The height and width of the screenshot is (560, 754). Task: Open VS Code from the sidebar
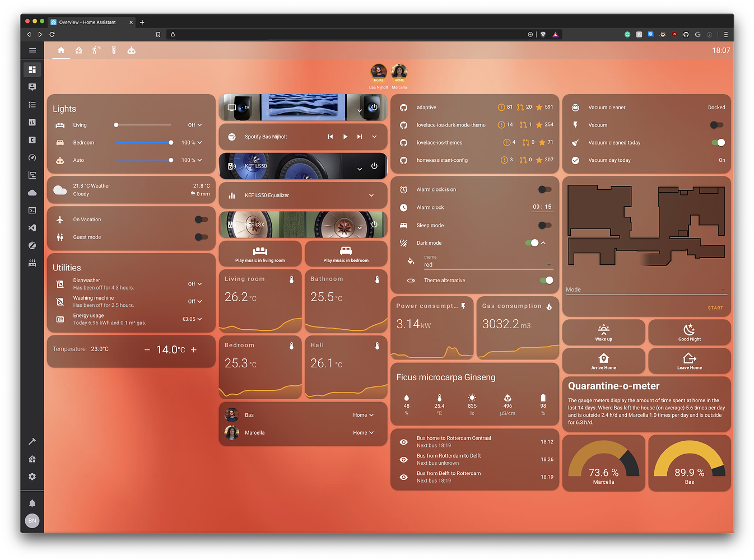tap(32, 228)
